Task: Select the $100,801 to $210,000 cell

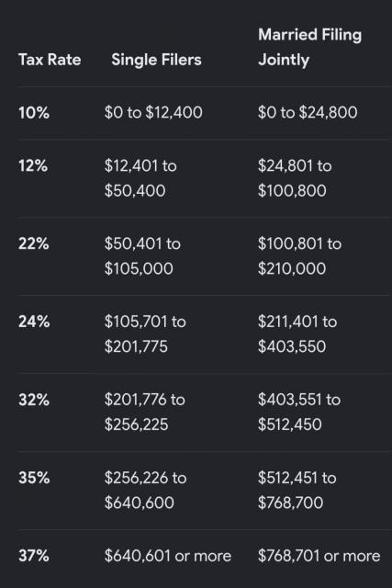Action: [x=299, y=256]
